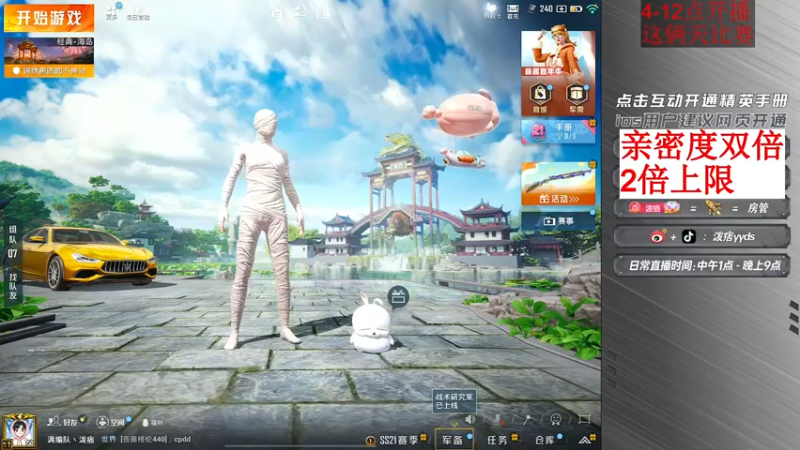Open the 军需 supply crate icon
The height and width of the screenshot is (450, 800).
tap(577, 97)
